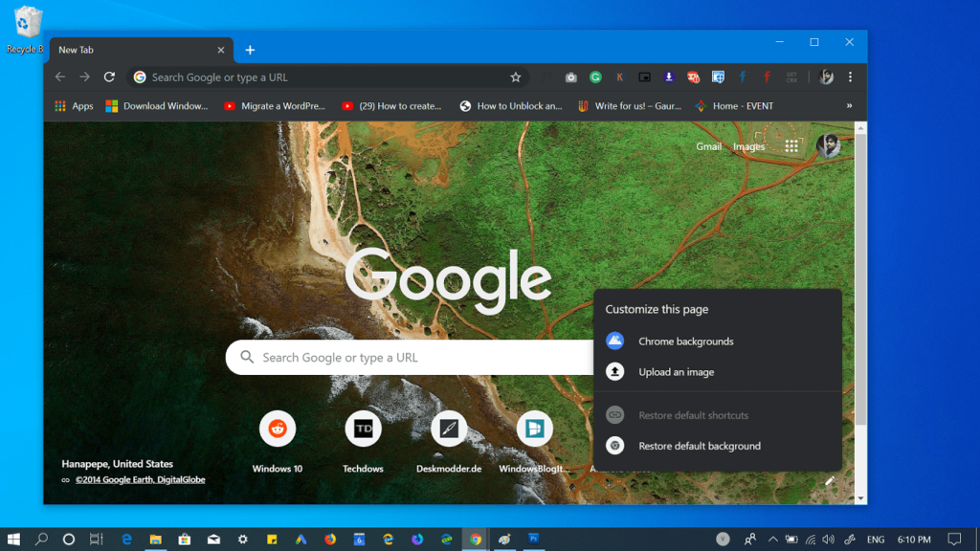Open the Grammarly extension

(x=595, y=77)
